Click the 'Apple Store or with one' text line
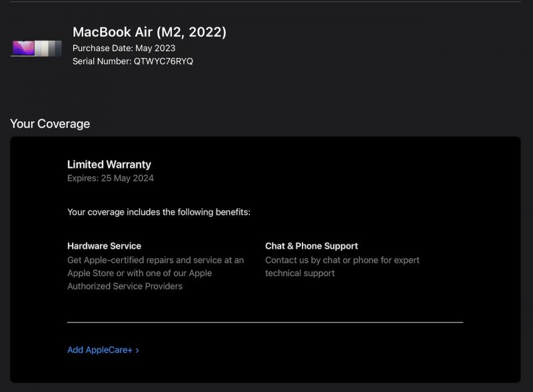The image size is (533, 392). pyautogui.click(x=139, y=273)
